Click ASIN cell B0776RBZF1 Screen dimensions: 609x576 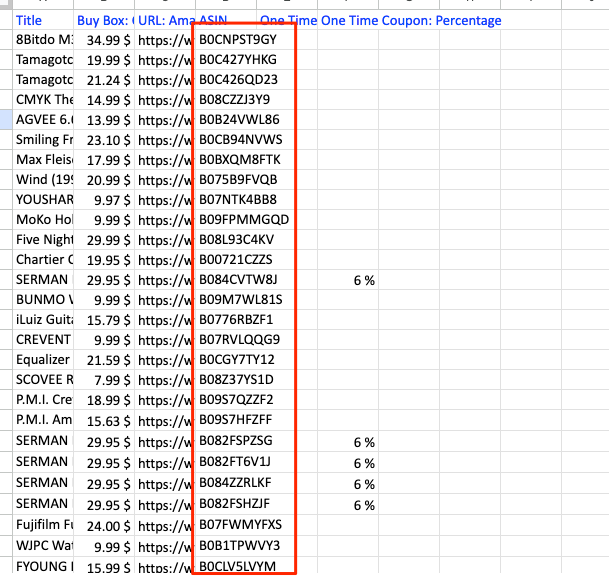226,320
